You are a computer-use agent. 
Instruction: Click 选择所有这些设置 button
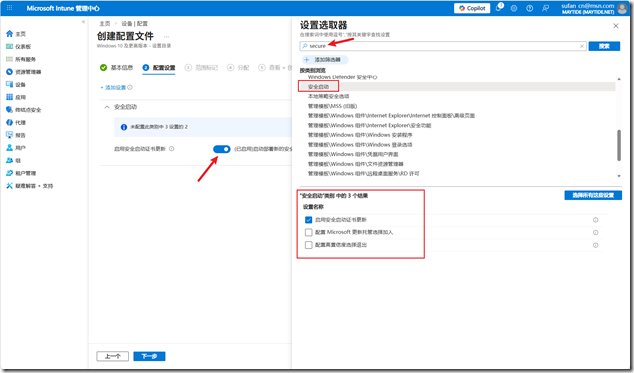tap(593, 195)
